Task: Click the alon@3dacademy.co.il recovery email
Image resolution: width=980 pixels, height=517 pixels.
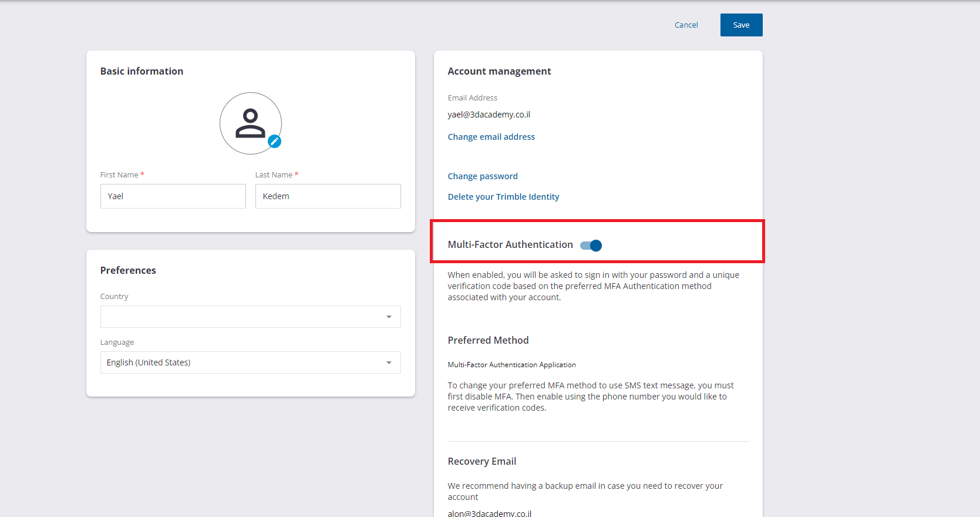Action: click(489, 513)
